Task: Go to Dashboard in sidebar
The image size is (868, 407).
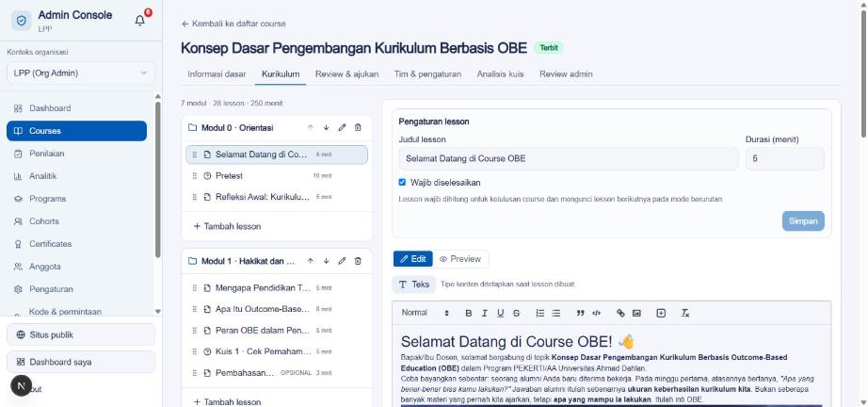Action: 76,108
